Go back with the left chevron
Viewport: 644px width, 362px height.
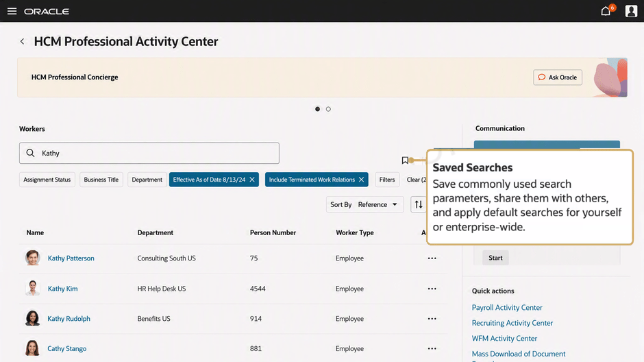22,42
